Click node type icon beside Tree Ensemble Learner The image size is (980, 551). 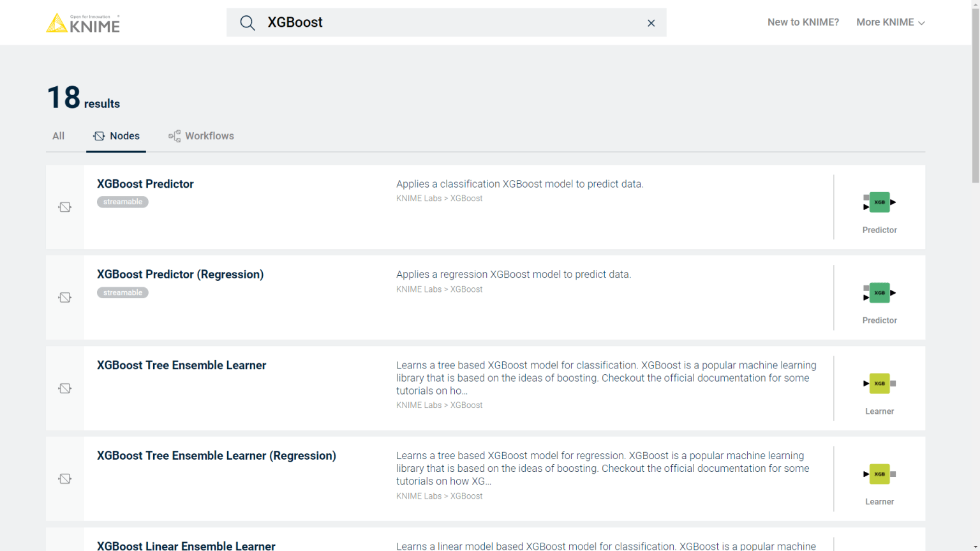click(65, 388)
